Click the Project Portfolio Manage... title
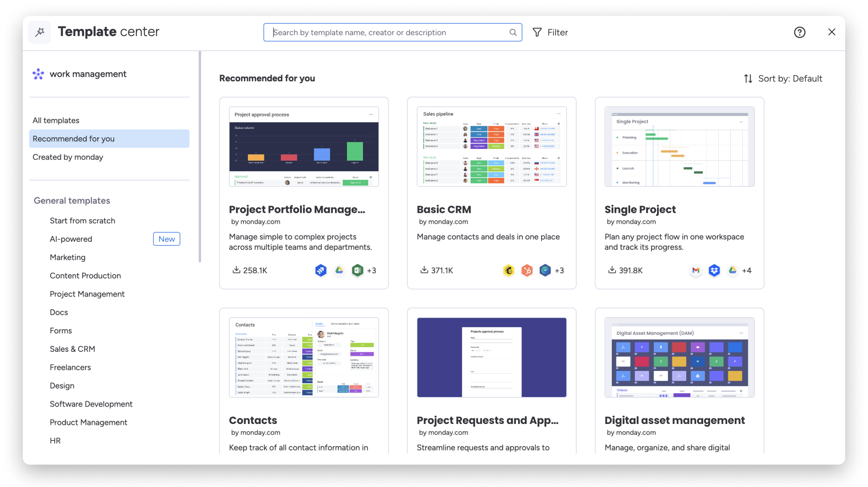 click(297, 210)
